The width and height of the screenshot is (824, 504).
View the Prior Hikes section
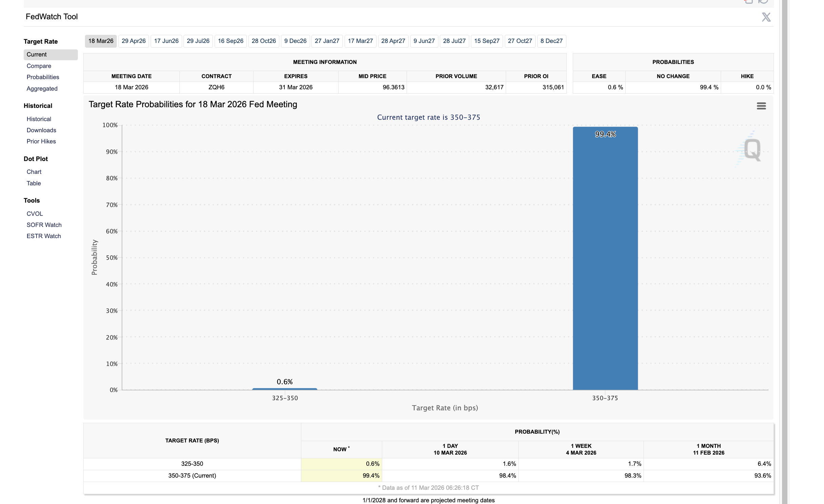[41, 141]
